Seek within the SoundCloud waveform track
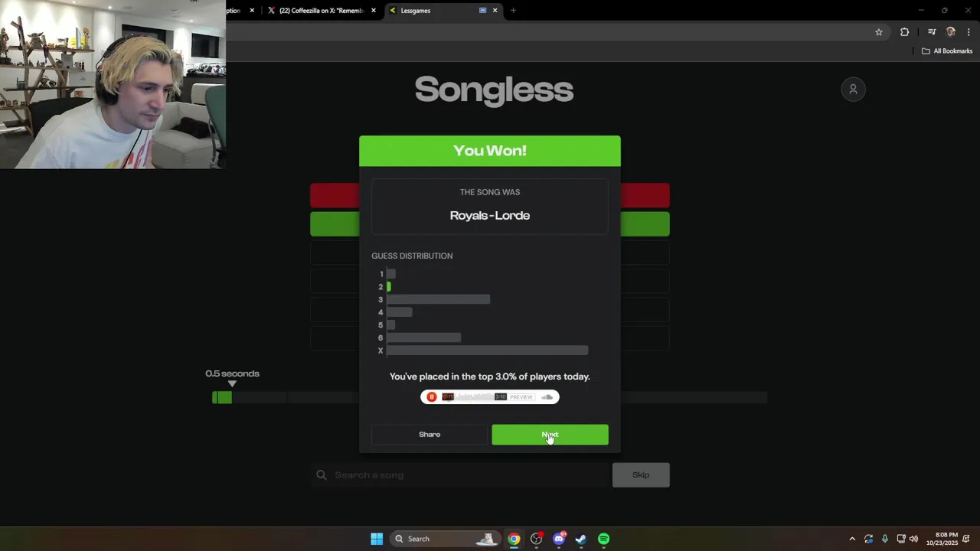Image resolution: width=980 pixels, height=551 pixels. (474, 396)
